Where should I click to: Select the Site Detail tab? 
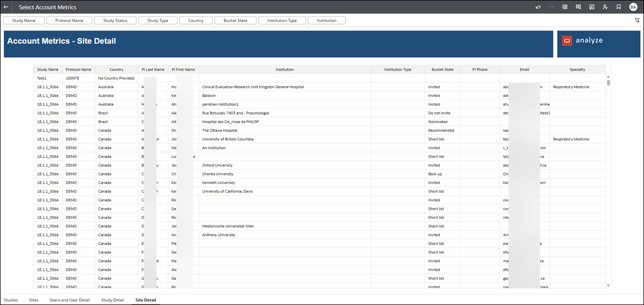[x=146, y=300]
